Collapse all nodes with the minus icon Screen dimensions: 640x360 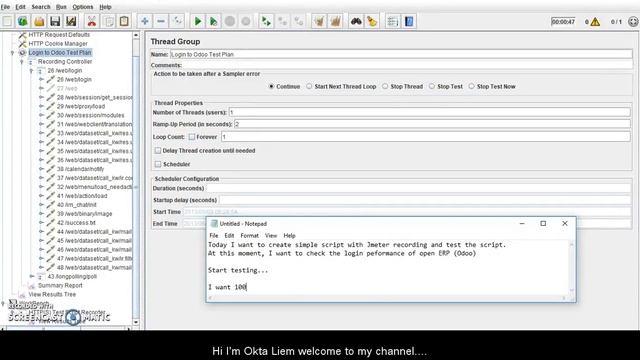[161, 21]
